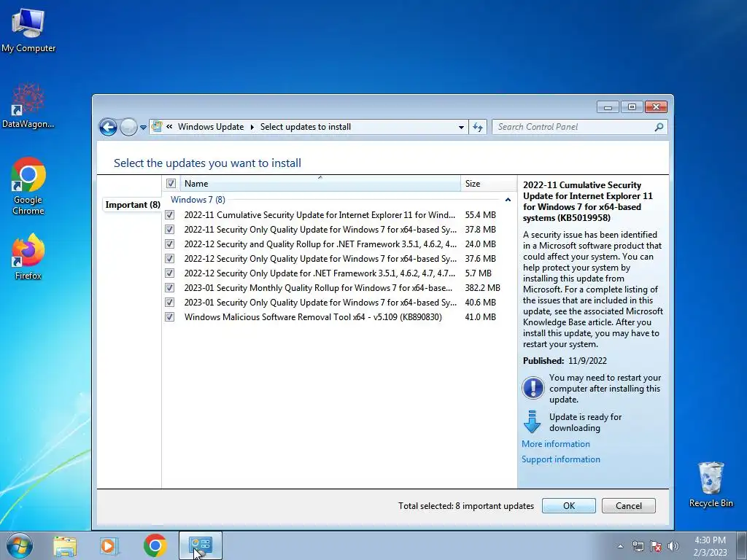The width and height of the screenshot is (747, 560).
Task: Open the address bar history dropdown
Action: (461, 127)
